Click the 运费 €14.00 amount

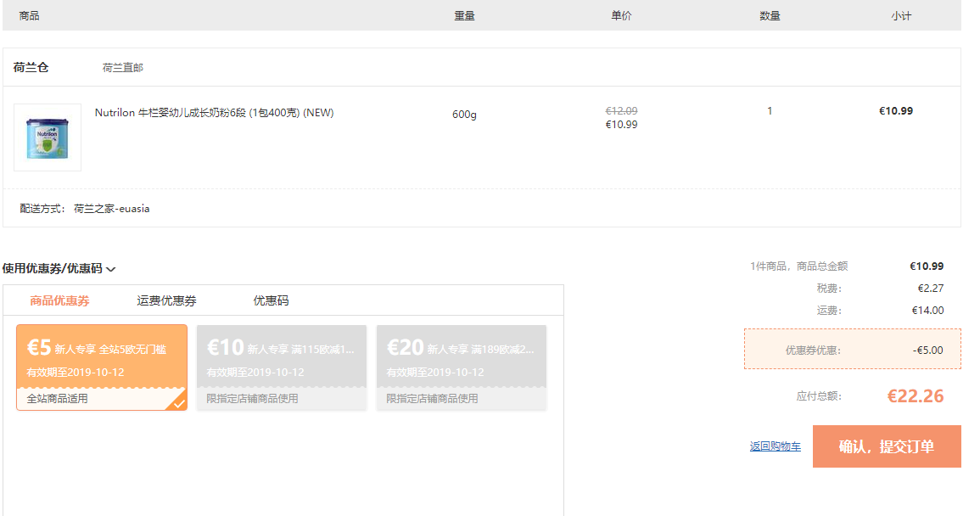point(927,311)
